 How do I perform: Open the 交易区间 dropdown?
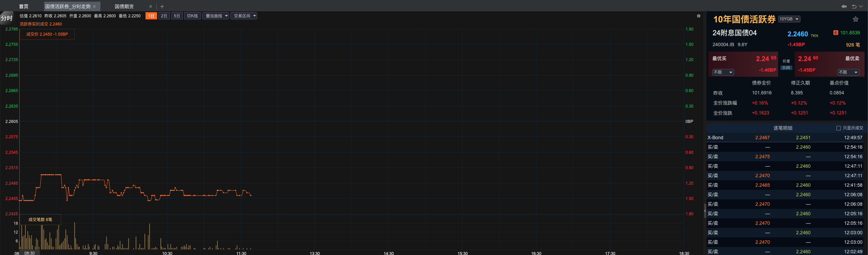click(x=244, y=16)
